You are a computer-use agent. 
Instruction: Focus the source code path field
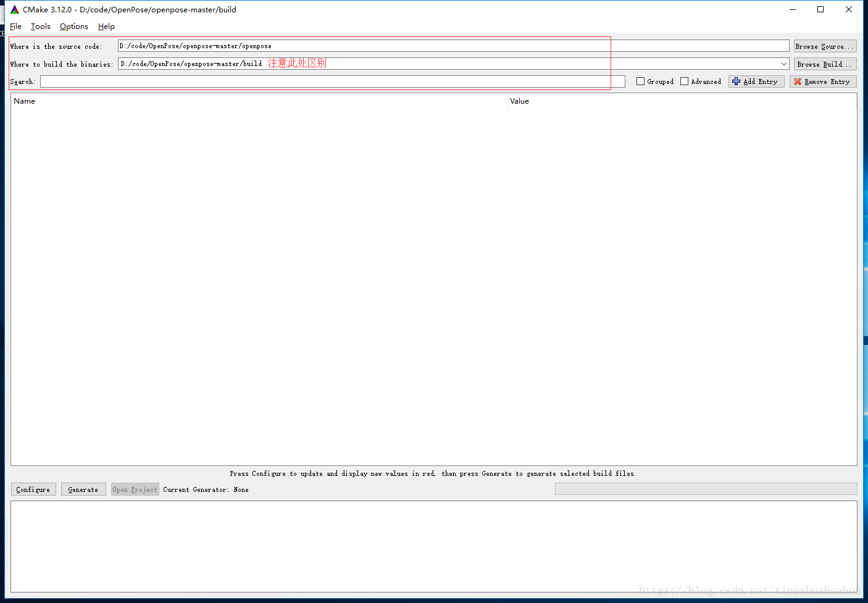pyautogui.click(x=454, y=46)
